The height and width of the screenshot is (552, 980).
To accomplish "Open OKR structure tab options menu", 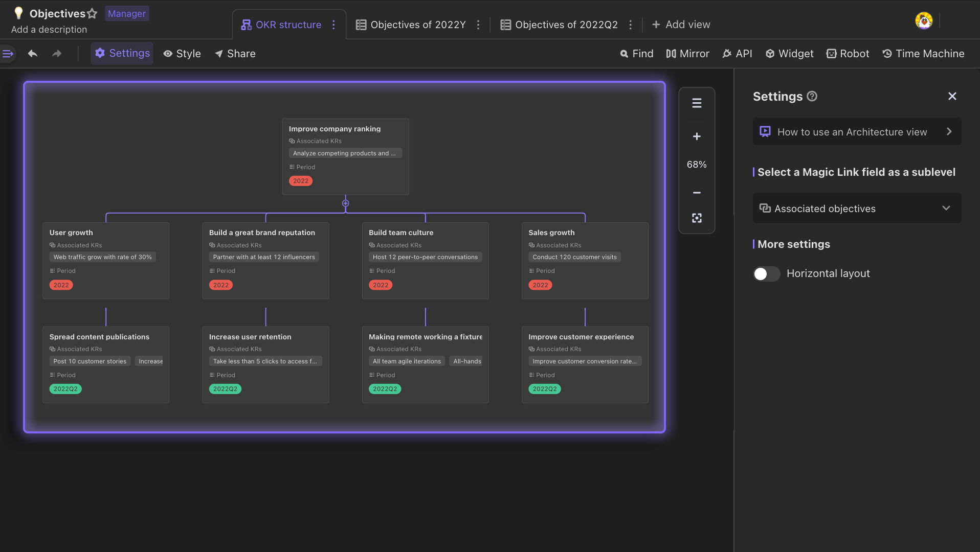I will 333,25.
